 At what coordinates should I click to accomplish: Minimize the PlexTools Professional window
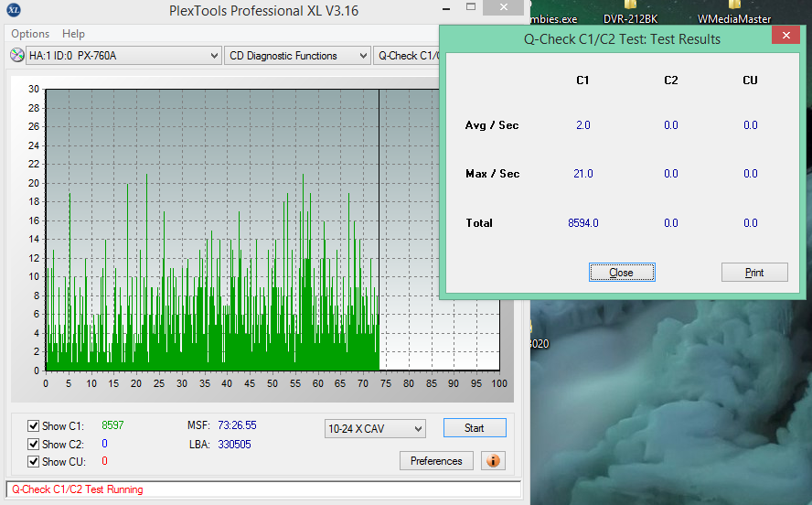446,9
